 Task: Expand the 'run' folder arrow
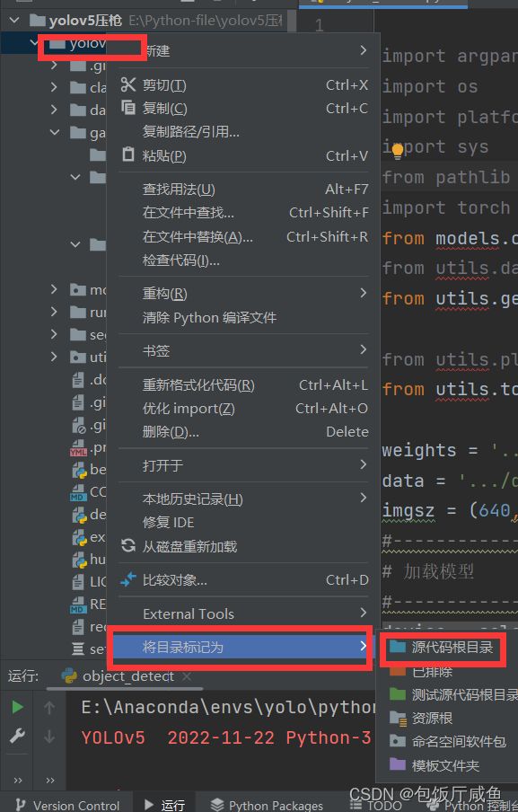54,312
